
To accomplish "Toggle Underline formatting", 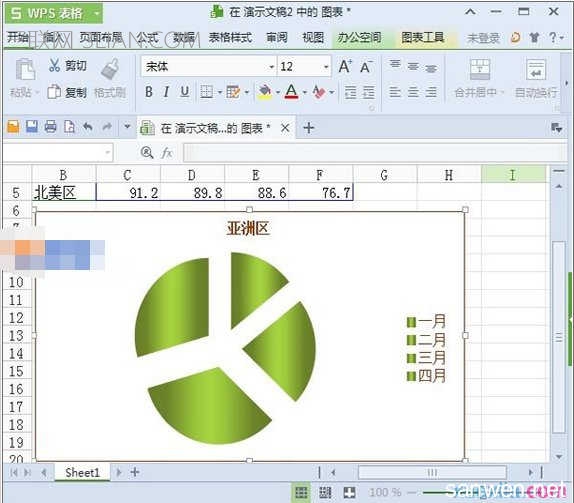I will click(185, 92).
